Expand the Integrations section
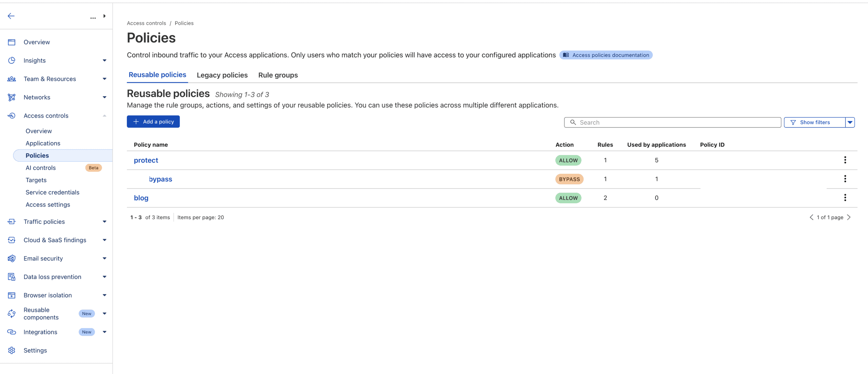Image resolution: width=868 pixels, height=374 pixels. (x=104, y=332)
